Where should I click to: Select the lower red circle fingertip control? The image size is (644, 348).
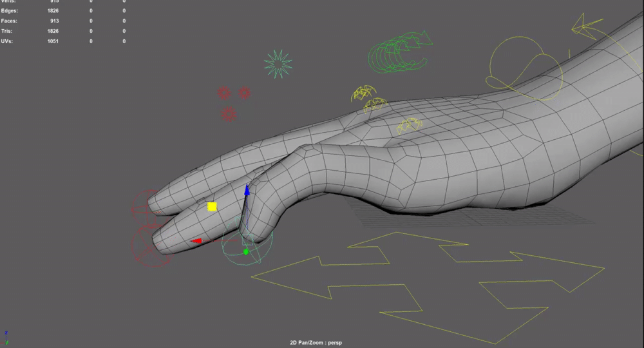[x=149, y=246]
